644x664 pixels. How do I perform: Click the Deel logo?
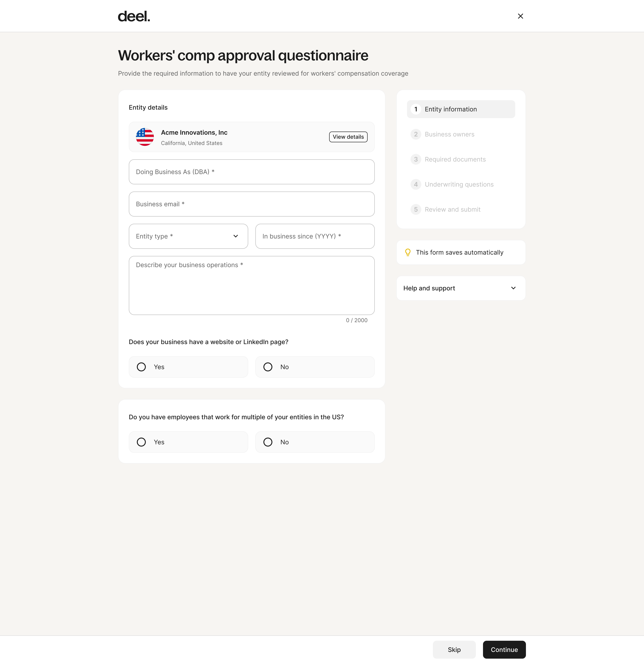click(134, 16)
